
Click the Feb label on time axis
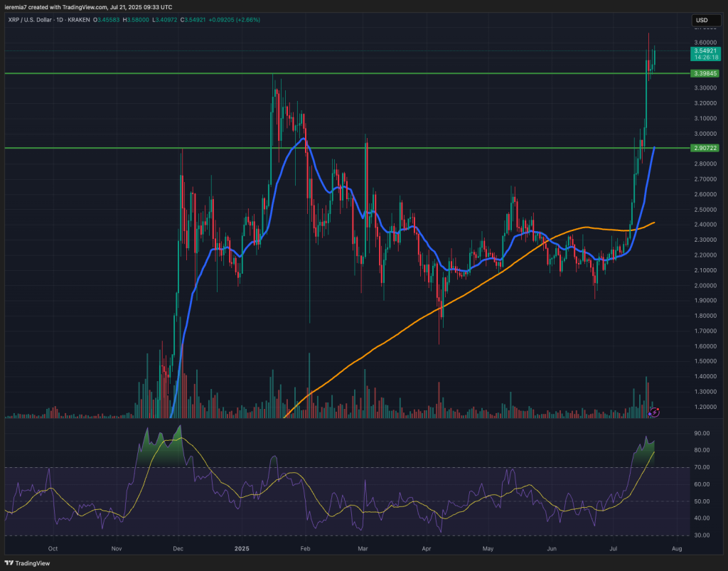(305, 548)
